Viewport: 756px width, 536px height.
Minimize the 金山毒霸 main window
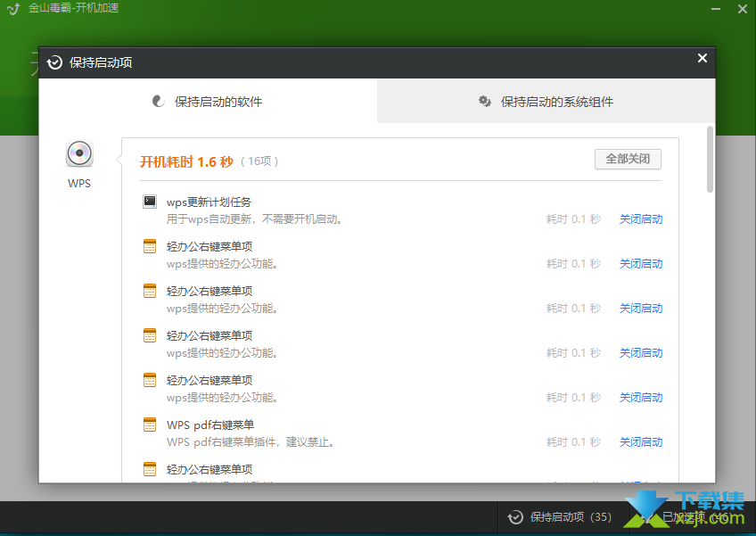[x=716, y=9]
